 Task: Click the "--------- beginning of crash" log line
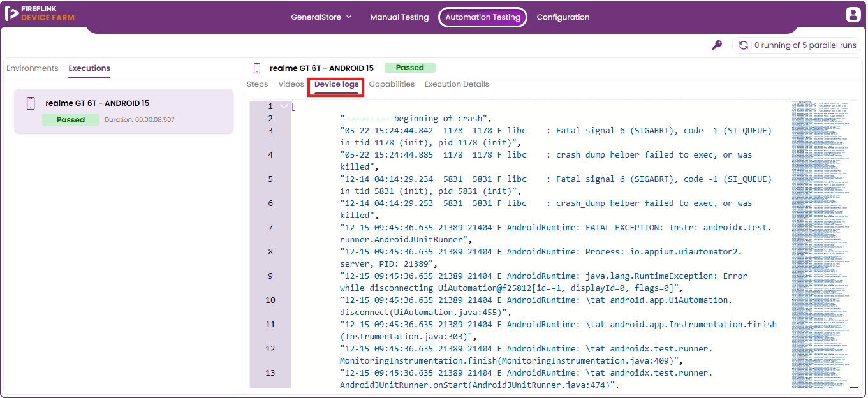pyautogui.click(x=416, y=119)
